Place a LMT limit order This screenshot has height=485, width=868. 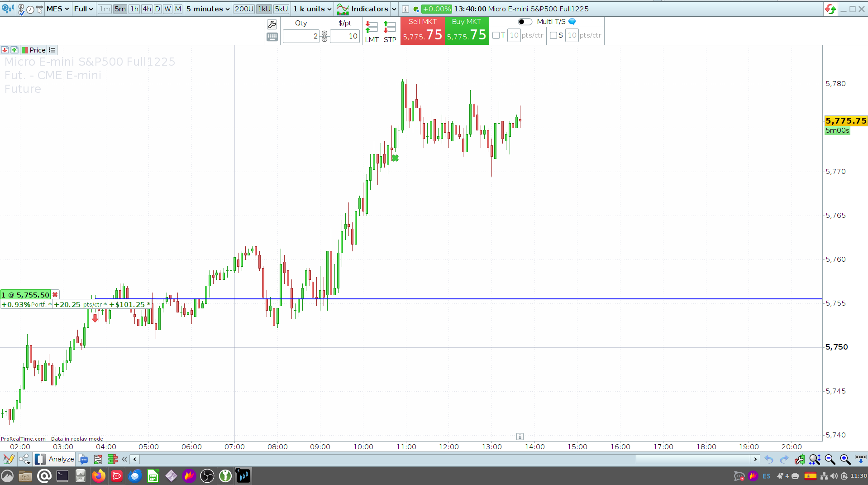point(372,32)
